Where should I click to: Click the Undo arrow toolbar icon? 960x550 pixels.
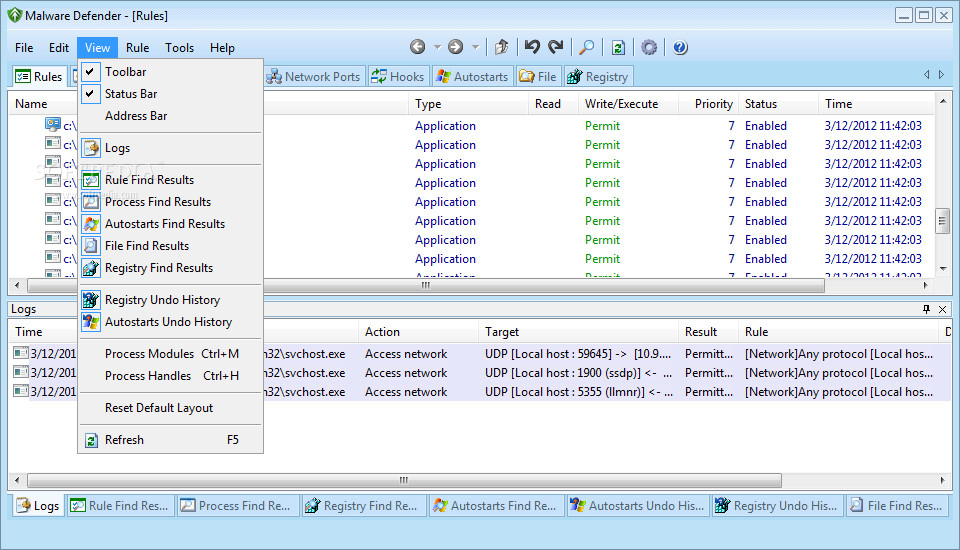[532, 47]
